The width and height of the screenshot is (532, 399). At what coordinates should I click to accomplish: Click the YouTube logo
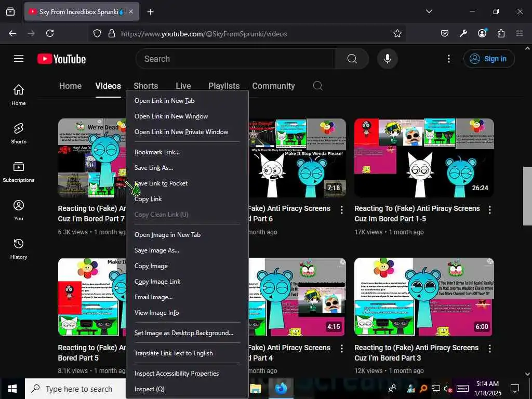pos(61,59)
